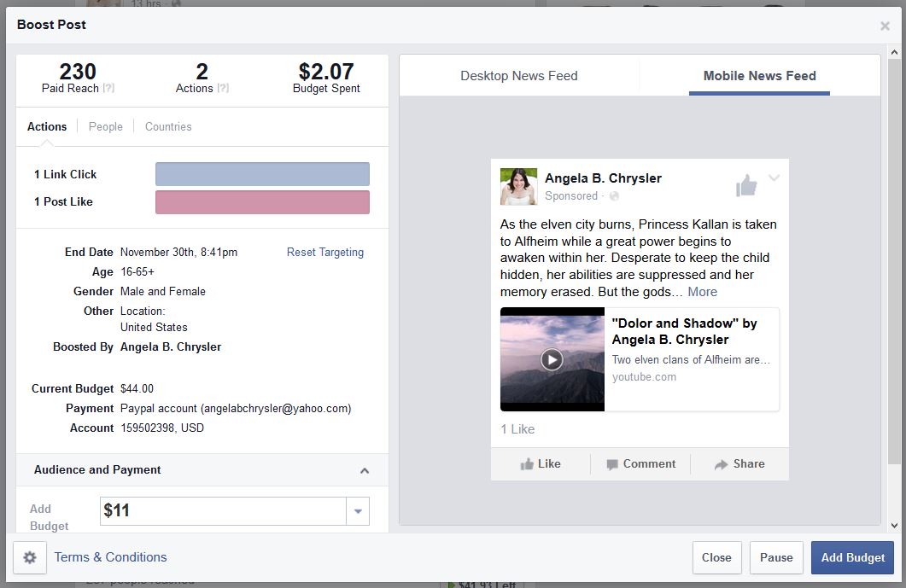Click End Date November 30th, 8:41pm value
906x588 pixels.
[178, 253]
